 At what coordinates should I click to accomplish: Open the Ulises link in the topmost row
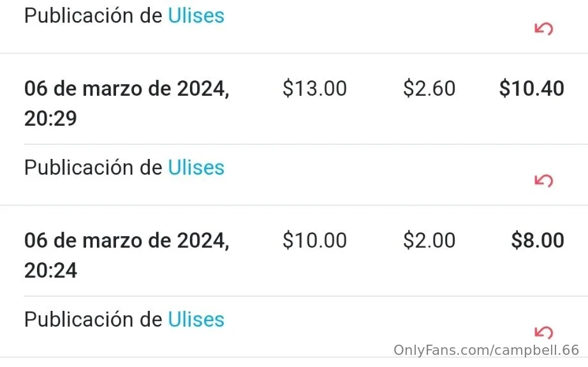pos(196,15)
